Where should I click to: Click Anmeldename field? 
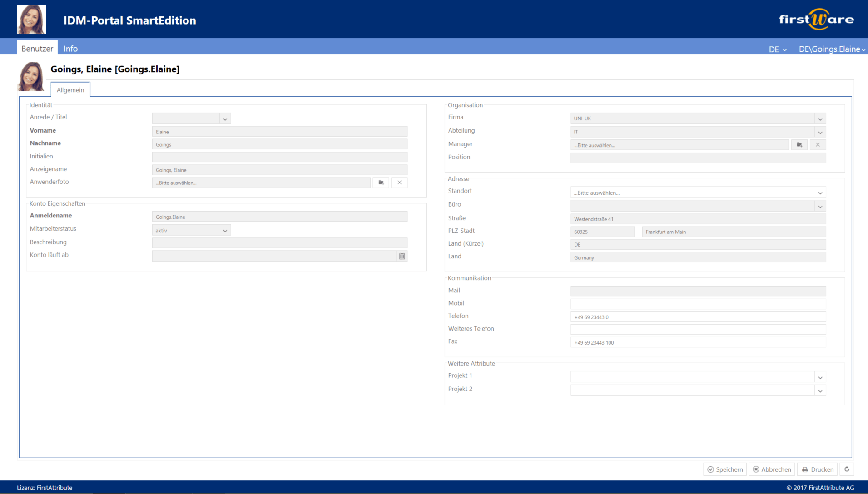click(280, 217)
